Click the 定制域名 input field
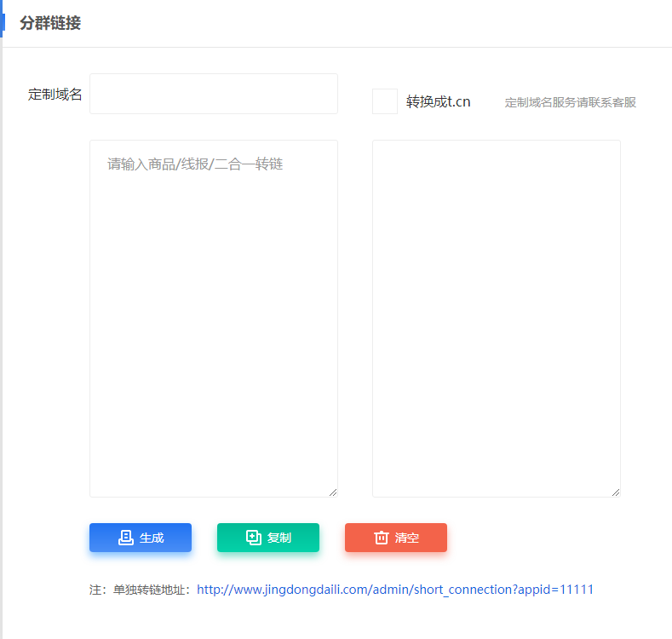672x639 pixels. [x=214, y=94]
